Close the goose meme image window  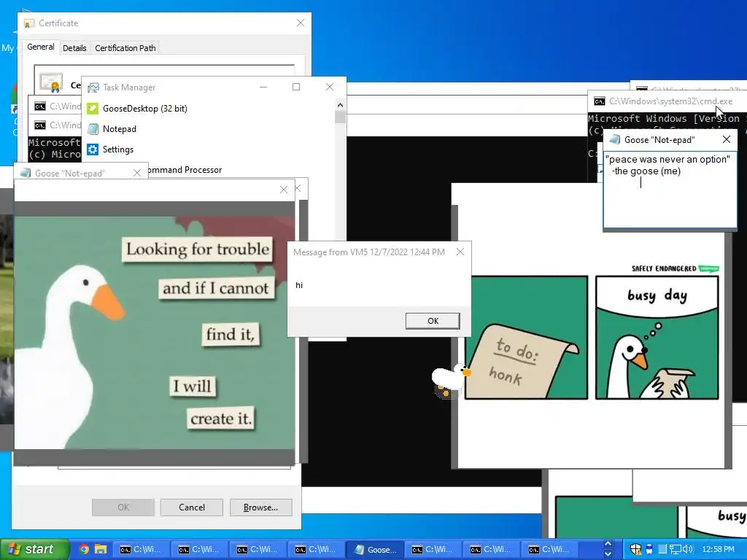(284, 190)
